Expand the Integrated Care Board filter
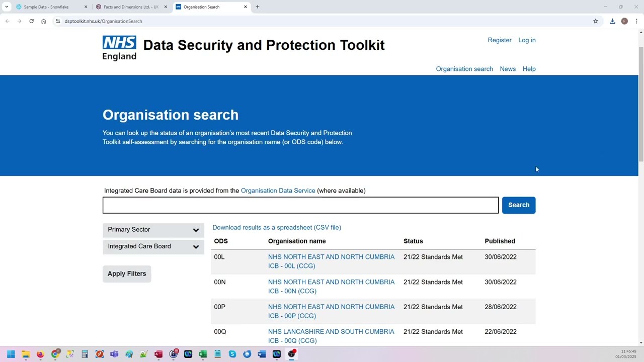644x362 pixels. 153,246
